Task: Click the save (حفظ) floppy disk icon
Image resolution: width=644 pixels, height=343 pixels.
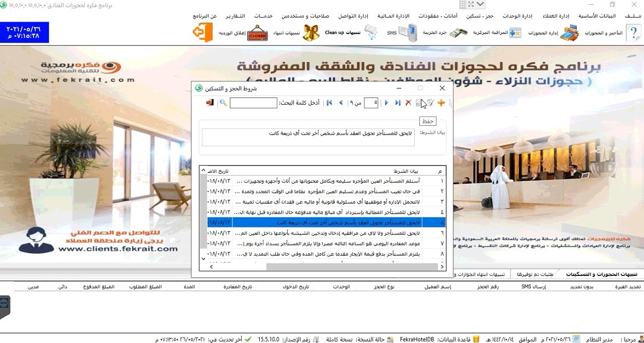Action: tap(419, 103)
